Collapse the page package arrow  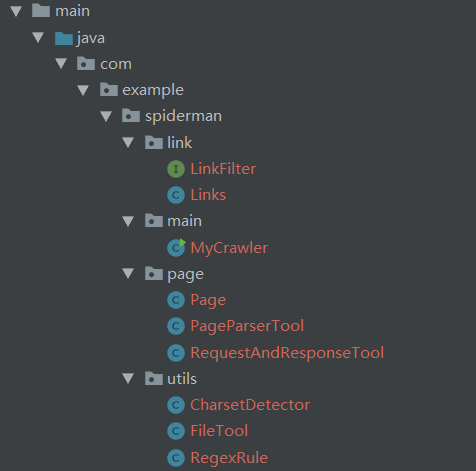click(x=128, y=273)
